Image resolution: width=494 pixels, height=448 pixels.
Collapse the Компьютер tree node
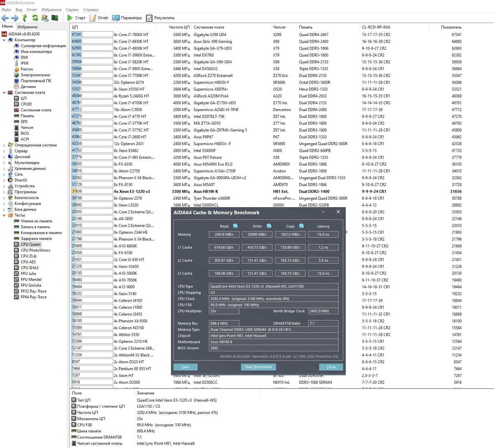4,40
